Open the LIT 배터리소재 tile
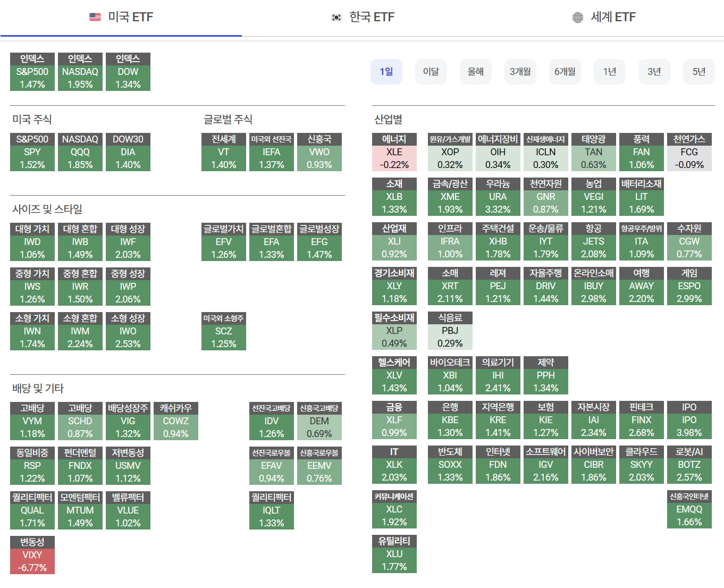This screenshot has width=724, height=588. [x=642, y=197]
